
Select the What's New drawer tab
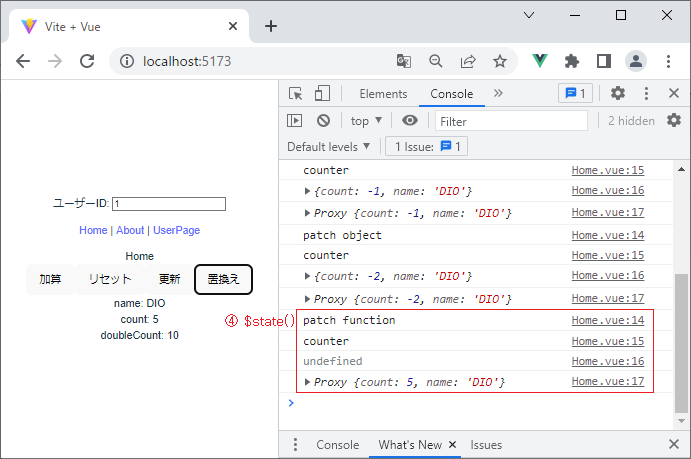click(x=410, y=445)
